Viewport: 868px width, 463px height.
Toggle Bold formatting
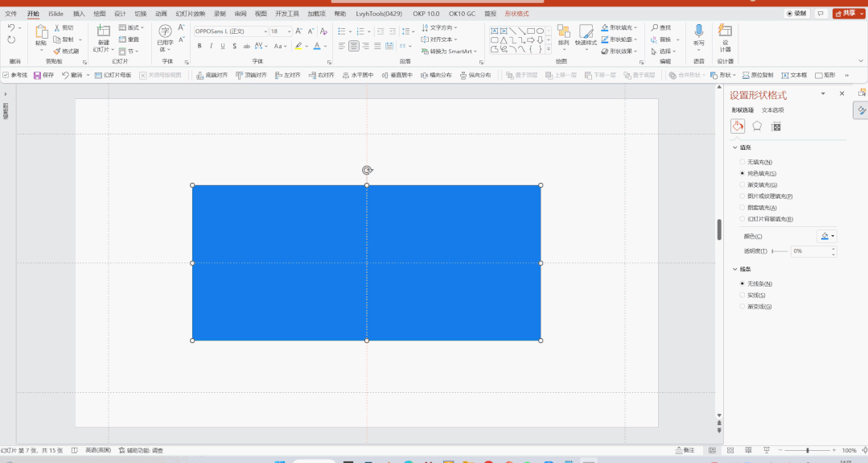pos(200,47)
